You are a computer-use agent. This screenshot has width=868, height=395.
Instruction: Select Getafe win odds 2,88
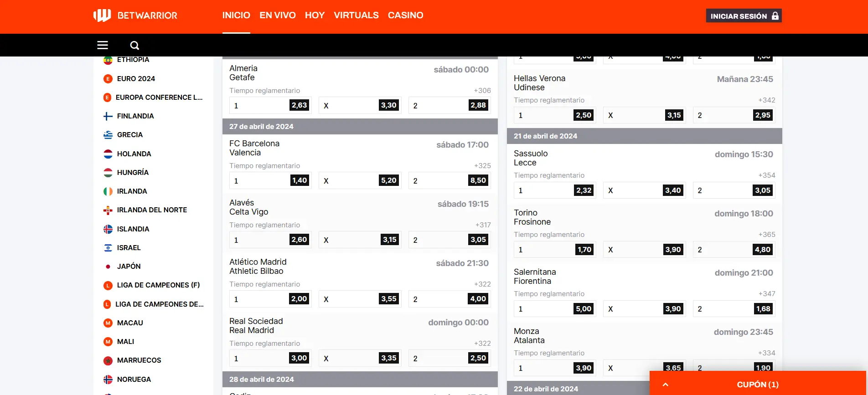point(449,105)
